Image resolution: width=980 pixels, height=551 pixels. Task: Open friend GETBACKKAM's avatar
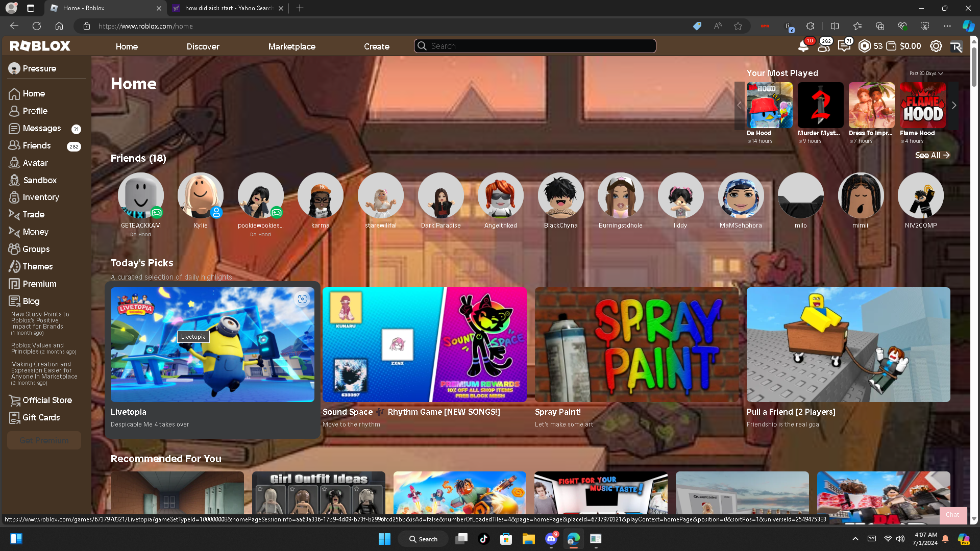[140, 195]
